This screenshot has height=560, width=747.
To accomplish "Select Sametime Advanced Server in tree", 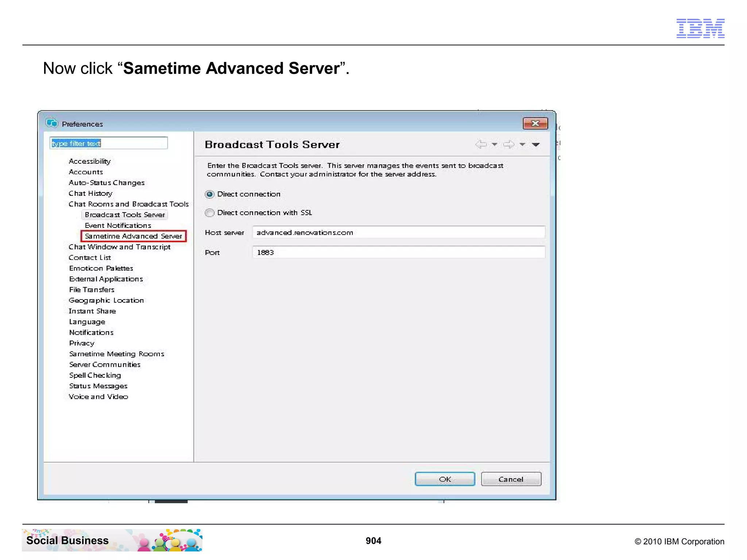I will pos(133,236).
